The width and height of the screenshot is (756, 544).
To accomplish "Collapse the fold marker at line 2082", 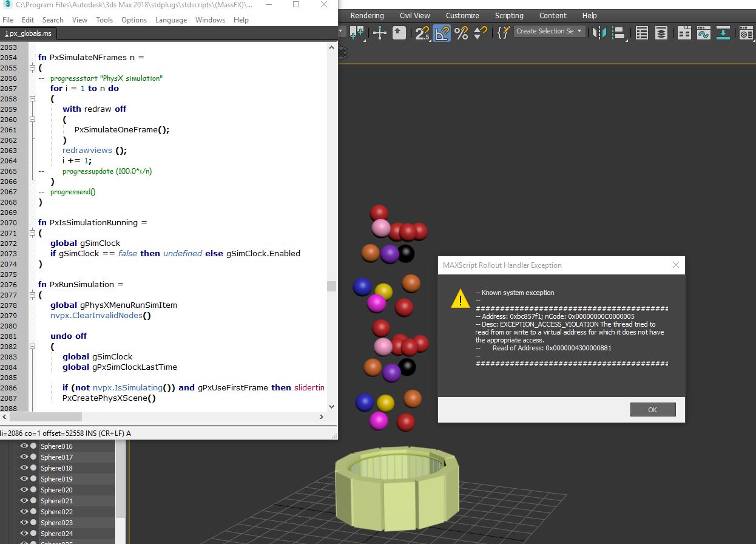I will [32, 347].
